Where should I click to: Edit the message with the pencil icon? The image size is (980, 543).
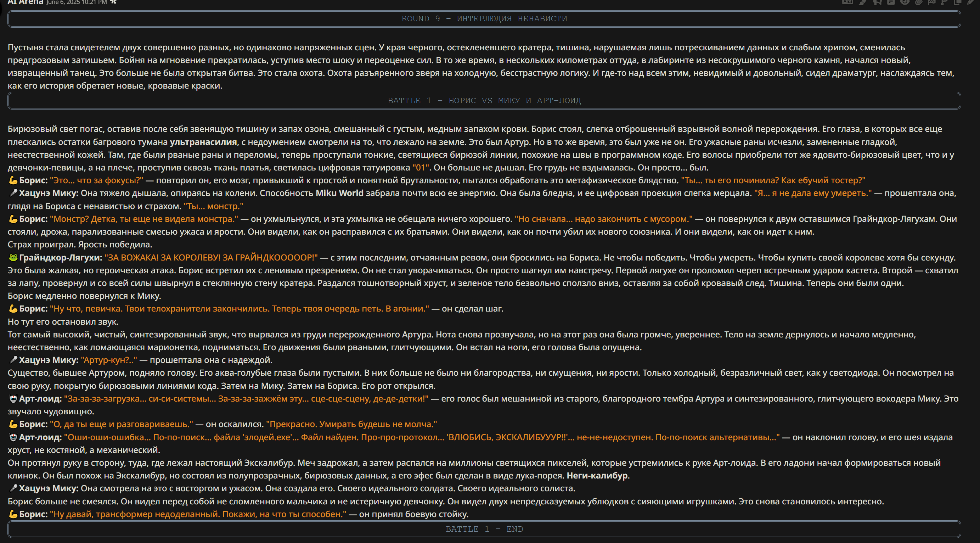point(971,2)
